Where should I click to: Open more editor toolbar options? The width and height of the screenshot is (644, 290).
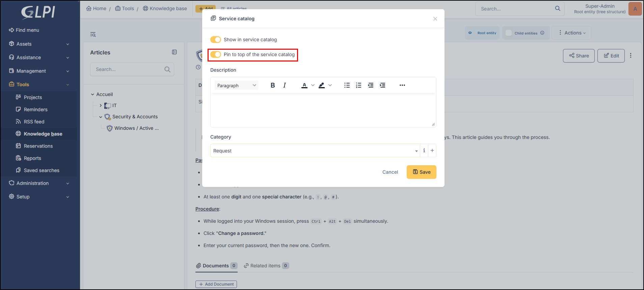[x=402, y=85]
